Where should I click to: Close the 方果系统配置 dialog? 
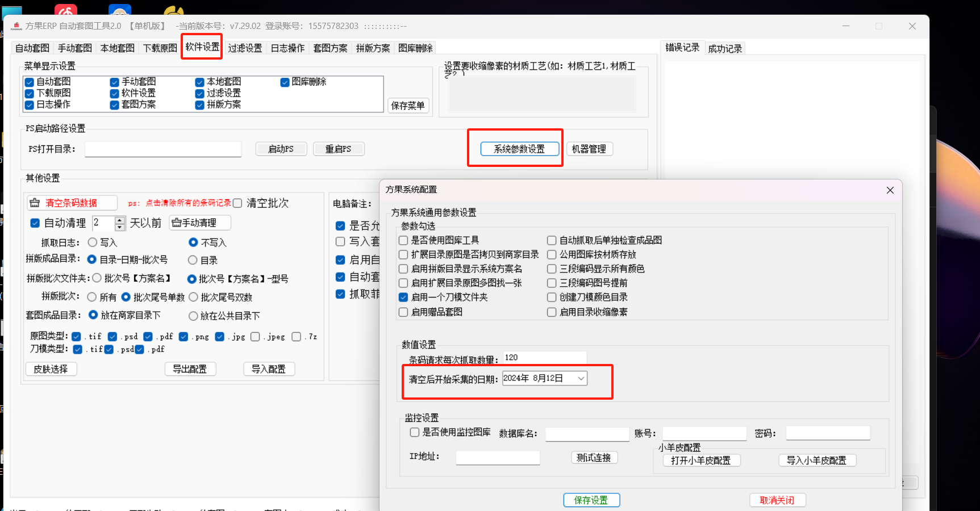point(890,190)
